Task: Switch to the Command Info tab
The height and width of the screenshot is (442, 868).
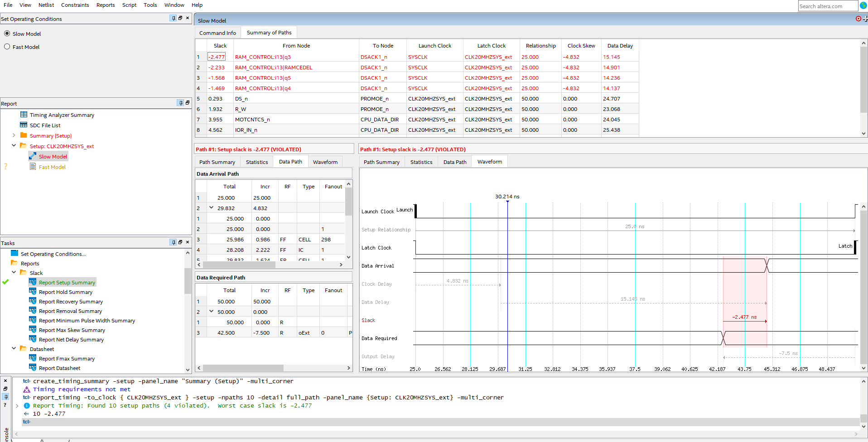Action: click(x=217, y=33)
